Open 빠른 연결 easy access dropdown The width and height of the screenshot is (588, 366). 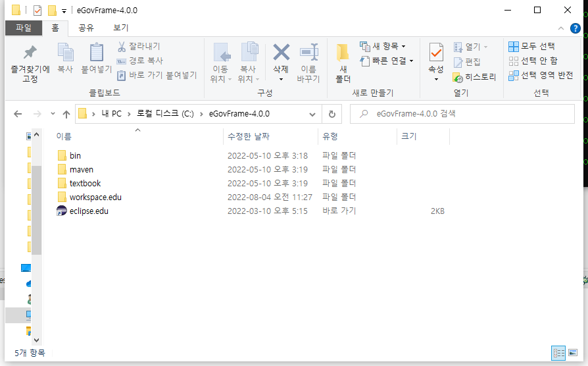click(386, 61)
